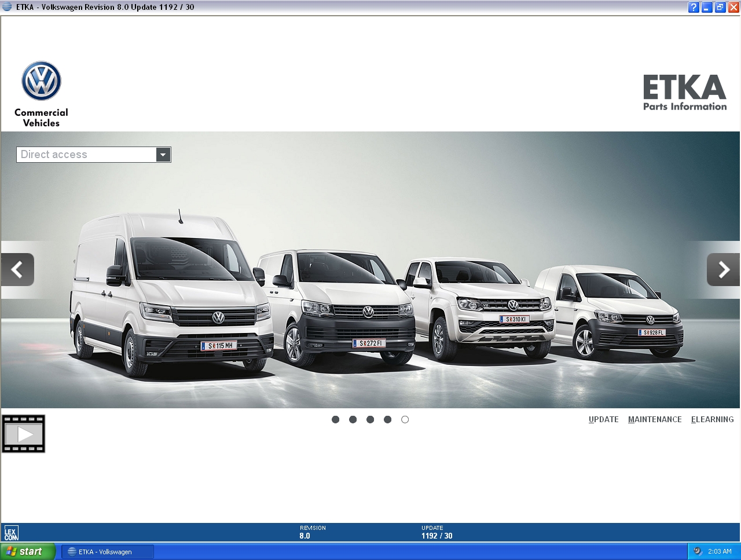Click the ETKA Parts Information logo
This screenshot has width=741, height=560.
click(685, 92)
